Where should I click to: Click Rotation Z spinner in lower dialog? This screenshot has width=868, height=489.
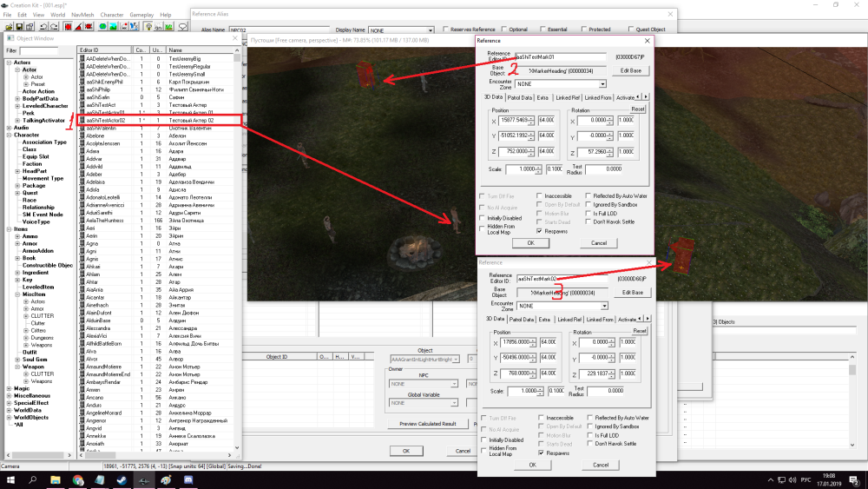612,373
